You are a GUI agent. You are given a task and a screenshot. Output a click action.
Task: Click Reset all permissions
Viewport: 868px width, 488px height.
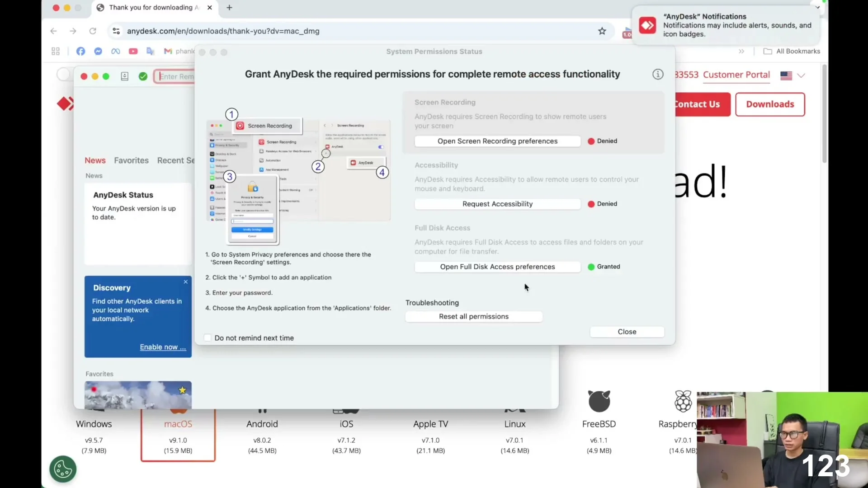coord(474,316)
